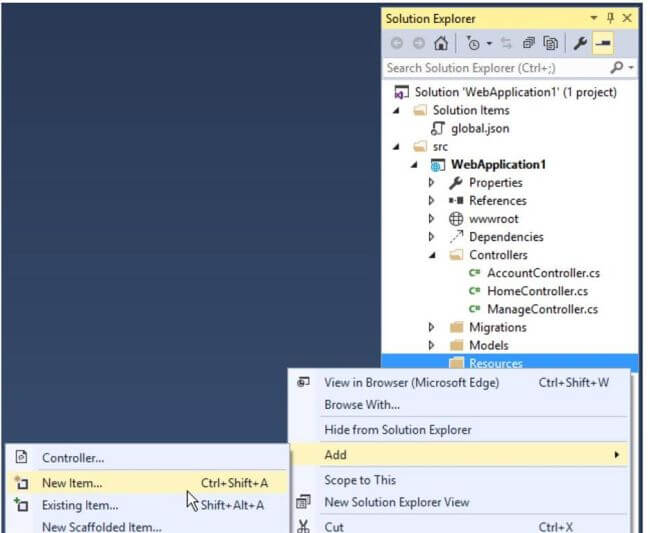Select Controller... in Add submenu
This screenshot has width=650, height=533.
(147, 458)
